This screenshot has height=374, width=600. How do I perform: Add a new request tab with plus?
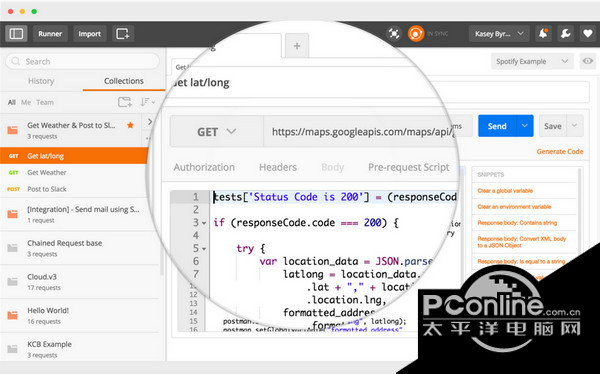(x=297, y=46)
